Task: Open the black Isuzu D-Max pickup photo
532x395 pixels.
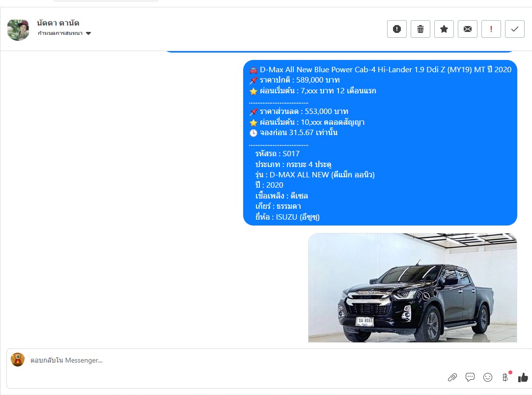Action: (x=412, y=287)
